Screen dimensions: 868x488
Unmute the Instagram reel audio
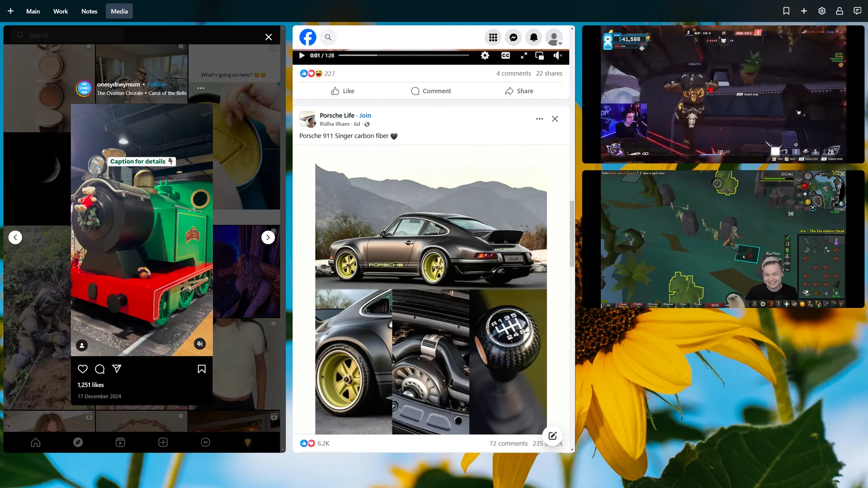(x=200, y=344)
